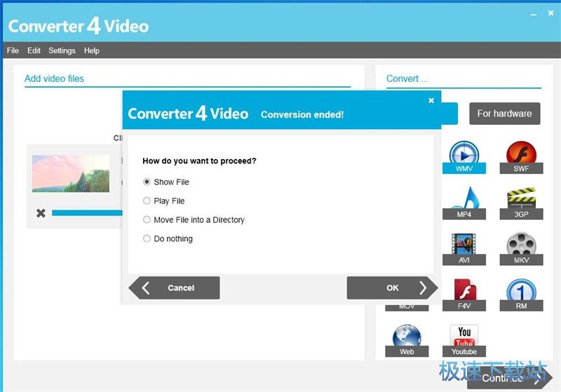Close the Conversion ended dialog
The height and width of the screenshot is (392, 561).
pos(431,100)
